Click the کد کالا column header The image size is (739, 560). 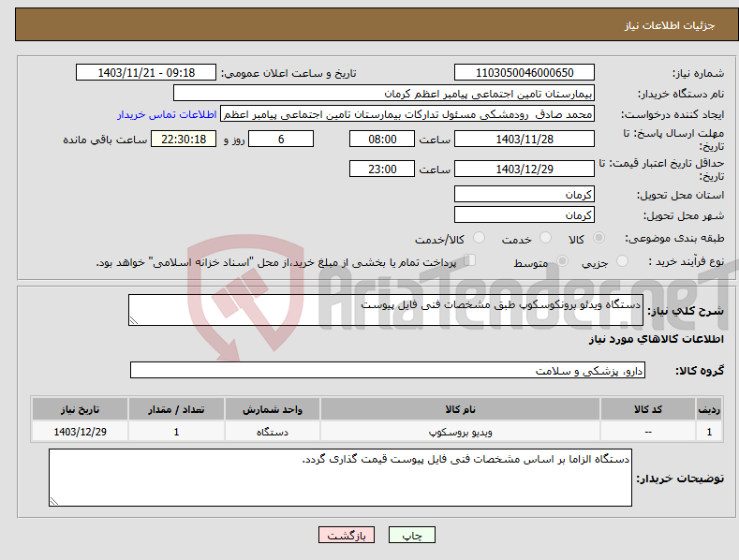pyautogui.click(x=648, y=409)
